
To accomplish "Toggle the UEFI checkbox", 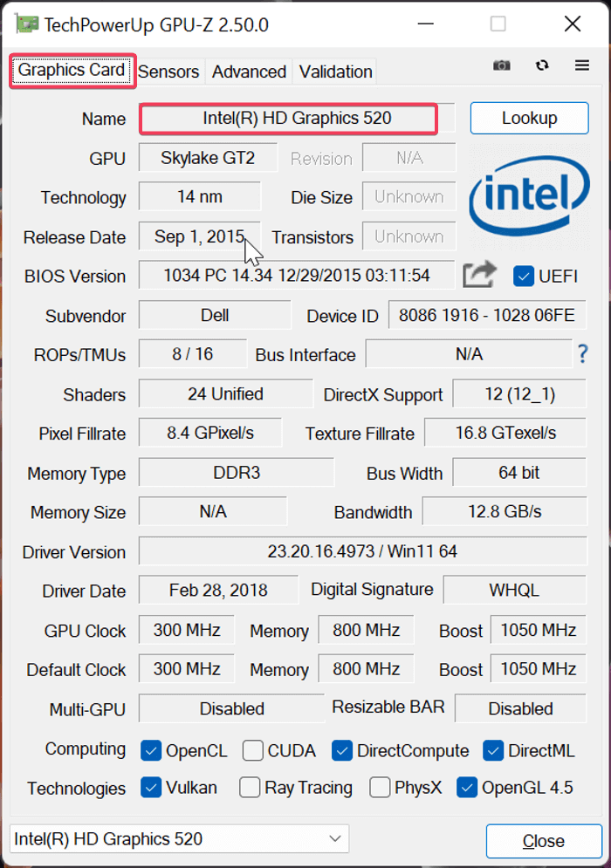I will tap(525, 276).
